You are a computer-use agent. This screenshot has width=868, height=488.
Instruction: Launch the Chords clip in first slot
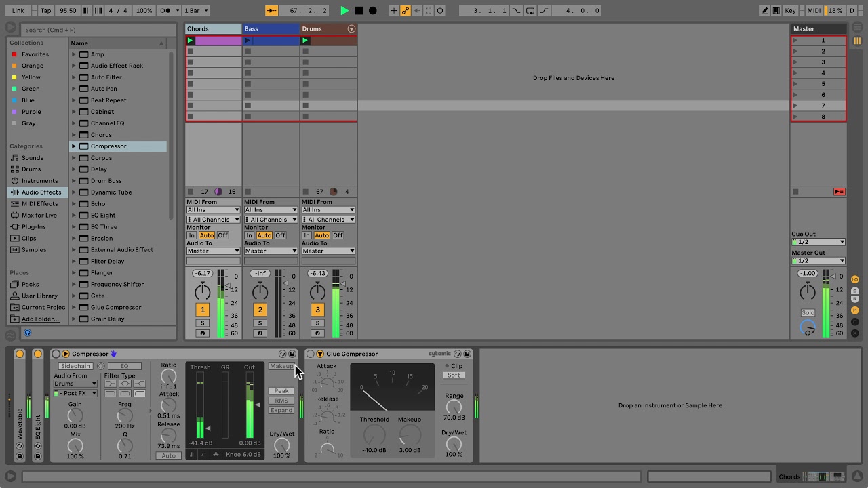(x=191, y=41)
